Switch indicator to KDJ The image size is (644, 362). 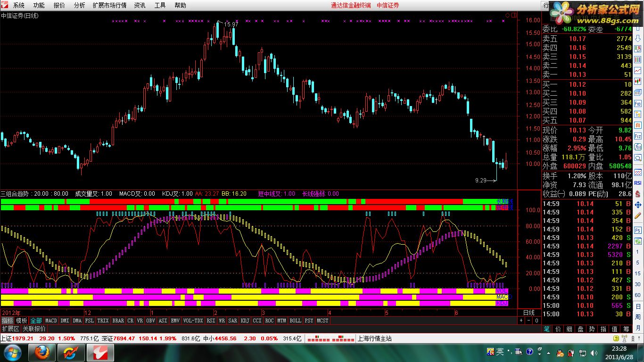click(x=245, y=321)
